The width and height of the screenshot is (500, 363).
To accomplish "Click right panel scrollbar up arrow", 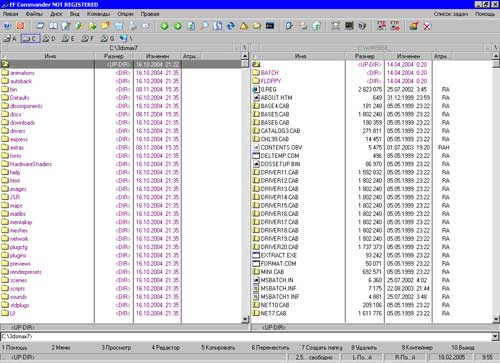I will (496, 56).
